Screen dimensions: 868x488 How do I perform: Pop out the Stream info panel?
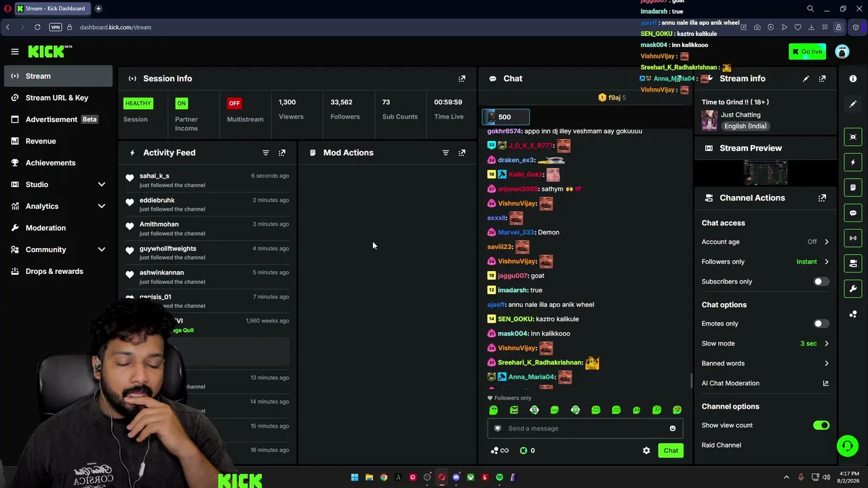tap(822, 79)
